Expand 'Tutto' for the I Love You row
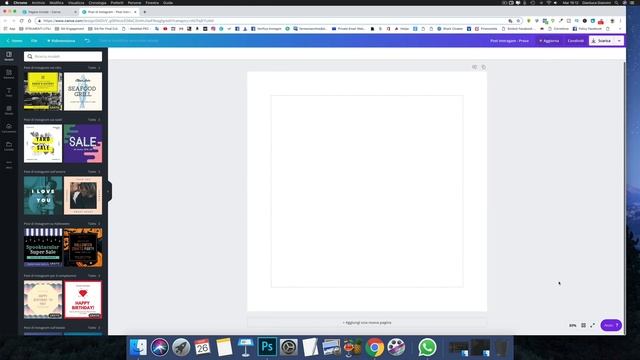The width and height of the screenshot is (640, 360). click(94, 172)
